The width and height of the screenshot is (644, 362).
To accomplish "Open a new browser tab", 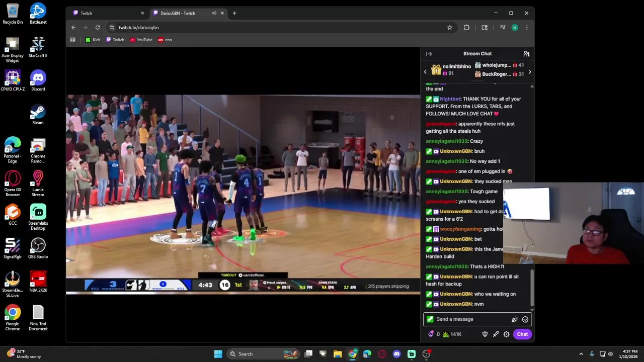I will click(234, 13).
